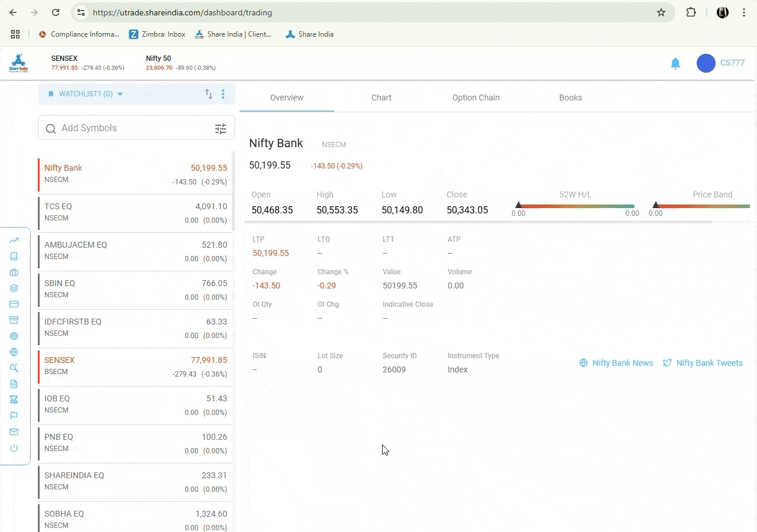The width and height of the screenshot is (757, 532).
Task: Open notifications bell icon
Action: point(675,63)
